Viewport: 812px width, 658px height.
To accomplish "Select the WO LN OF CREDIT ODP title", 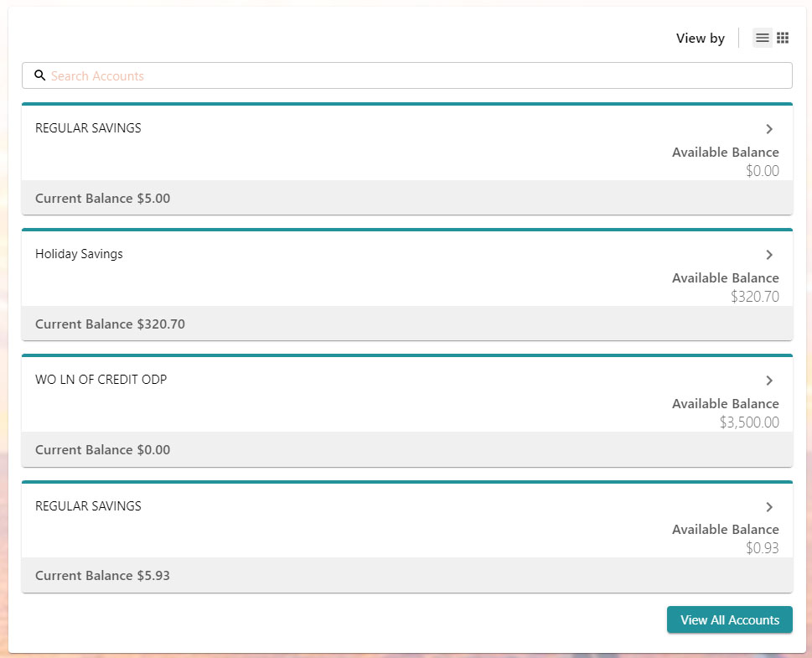I will pyautogui.click(x=101, y=380).
